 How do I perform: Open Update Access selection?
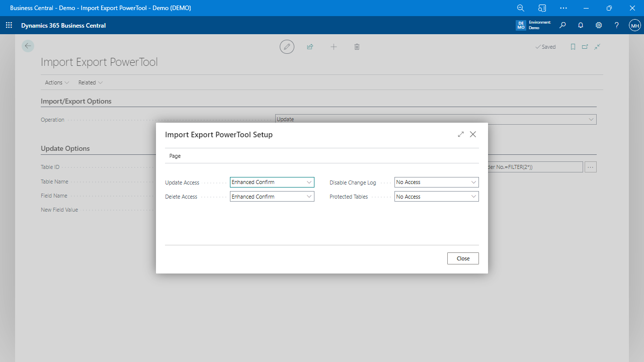pyautogui.click(x=309, y=182)
